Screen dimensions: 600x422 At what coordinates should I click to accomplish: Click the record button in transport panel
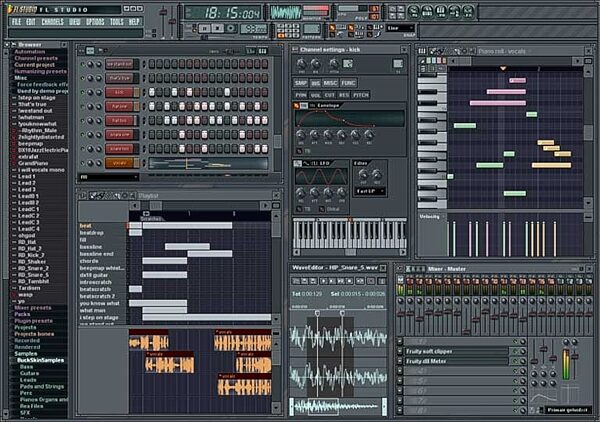pyautogui.click(x=231, y=28)
